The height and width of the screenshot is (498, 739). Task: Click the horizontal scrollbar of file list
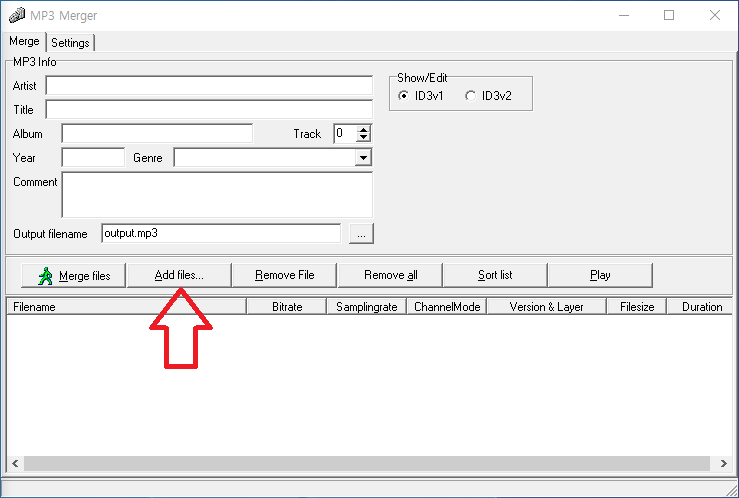coord(368,464)
